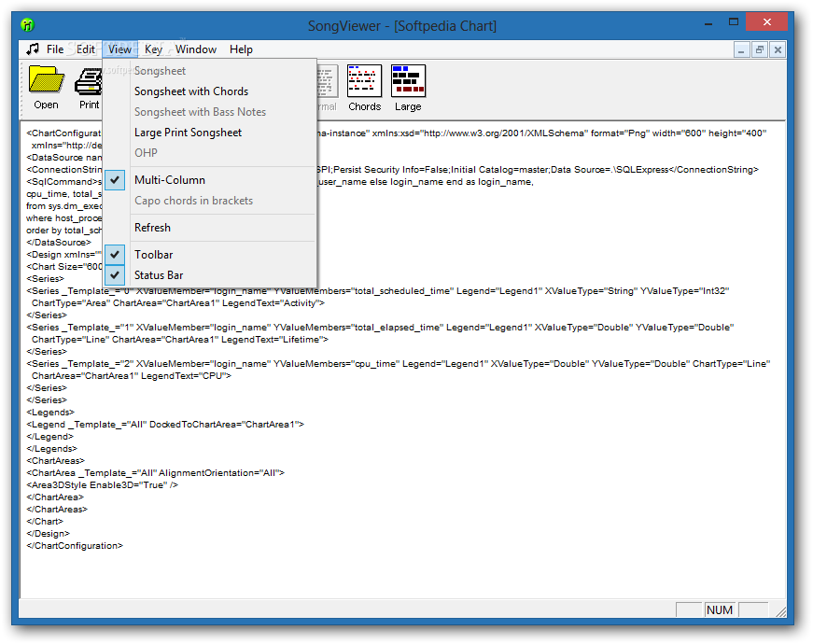Click the YValueMembers="cpu_time" series line
Viewport: 813px width, 644px height.
399,363
